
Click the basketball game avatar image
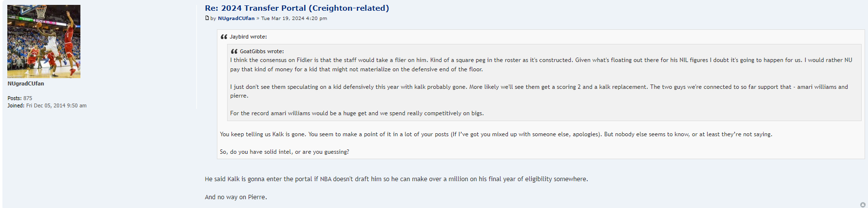tap(44, 42)
